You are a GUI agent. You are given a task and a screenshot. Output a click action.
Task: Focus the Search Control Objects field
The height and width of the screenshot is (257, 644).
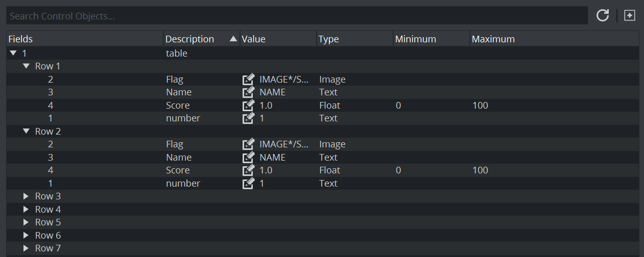tap(296, 16)
